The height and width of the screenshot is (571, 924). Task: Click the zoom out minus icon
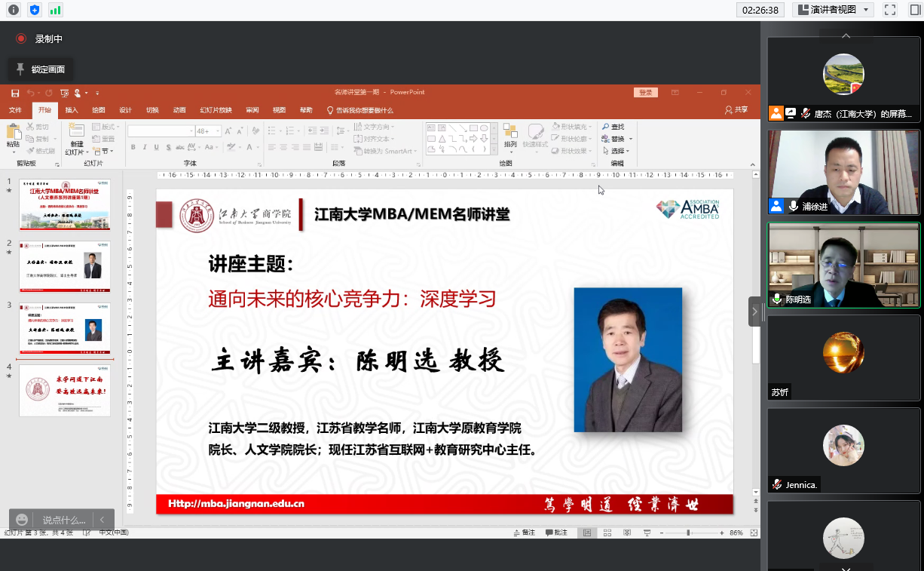tap(662, 533)
